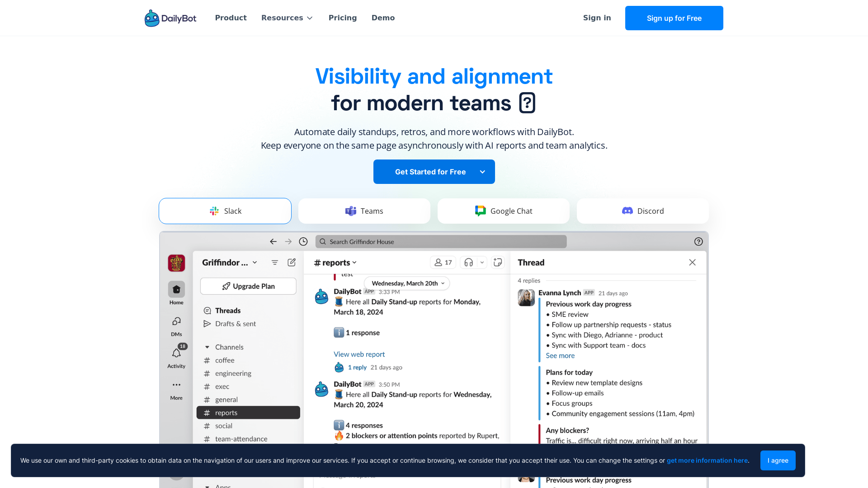Select the Discord tab
This screenshot has height=488, width=868.
tap(643, 211)
